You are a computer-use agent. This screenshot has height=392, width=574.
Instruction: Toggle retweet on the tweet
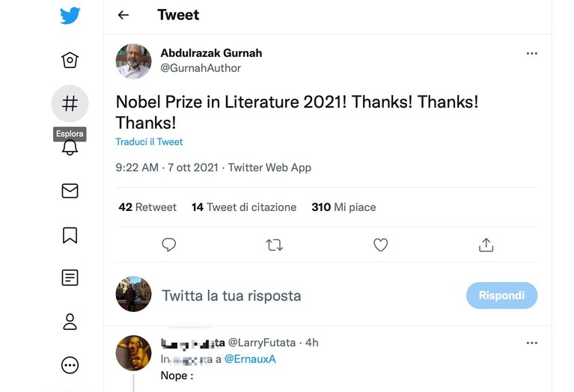click(x=274, y=245)
